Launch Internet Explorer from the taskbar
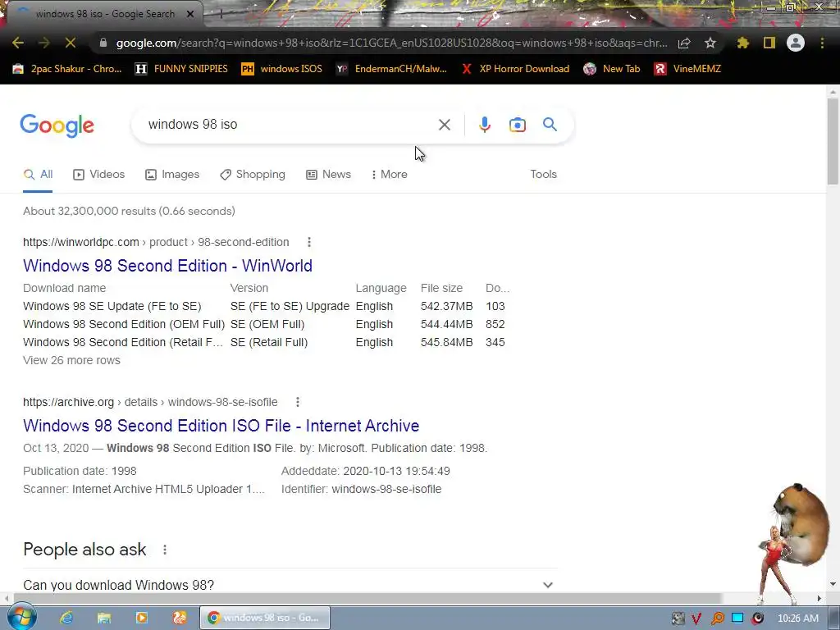This screenshot has height=630, width=840. tap(66, 618)
